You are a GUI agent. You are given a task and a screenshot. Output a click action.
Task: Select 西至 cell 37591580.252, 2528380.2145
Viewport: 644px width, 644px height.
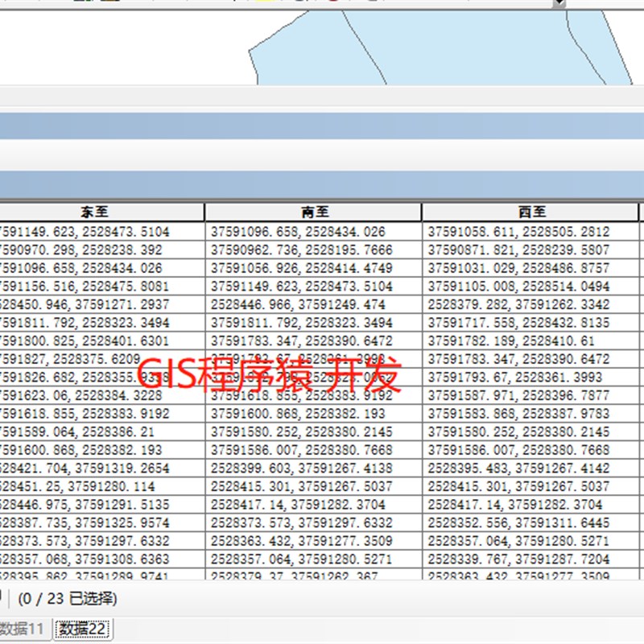(530, 431)
